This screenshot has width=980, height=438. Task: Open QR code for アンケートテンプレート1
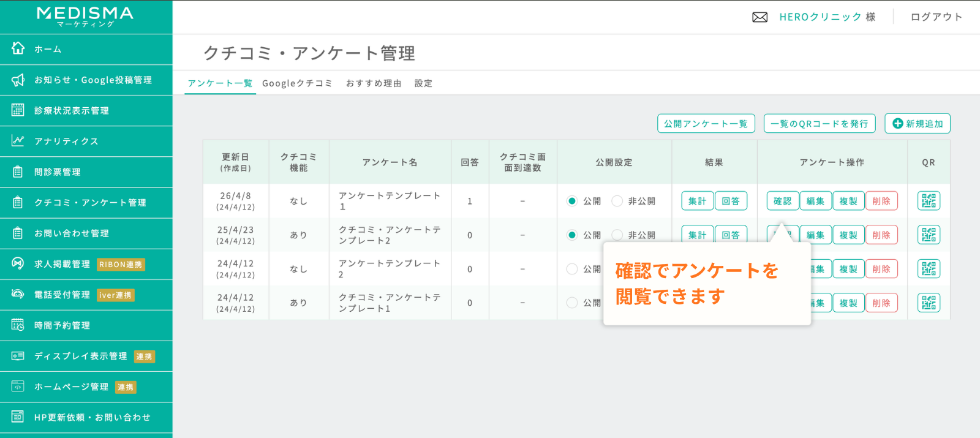(929, 201)
